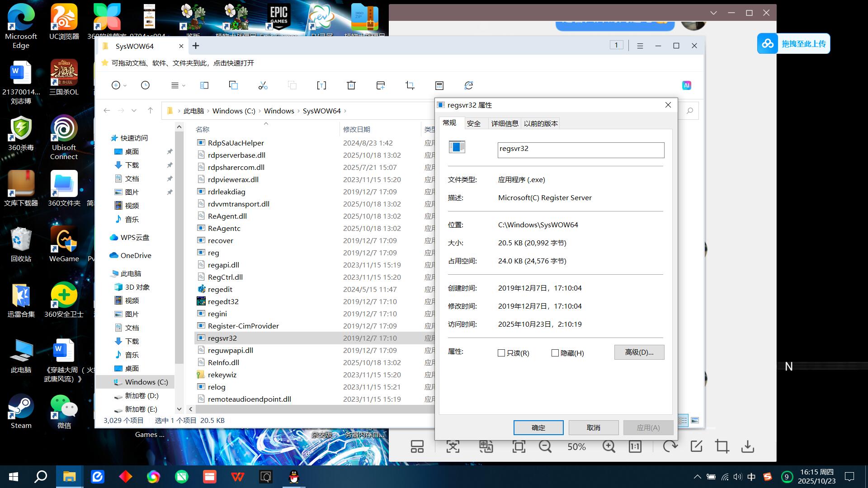Toggle the preview pane icon in toolbar

click(x=204, y=85)
